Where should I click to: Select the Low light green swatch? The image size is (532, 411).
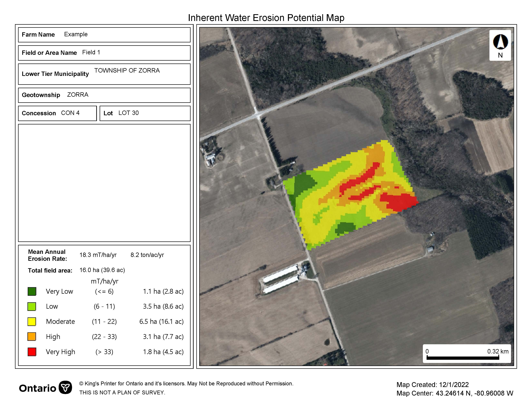tap(32, 307)
